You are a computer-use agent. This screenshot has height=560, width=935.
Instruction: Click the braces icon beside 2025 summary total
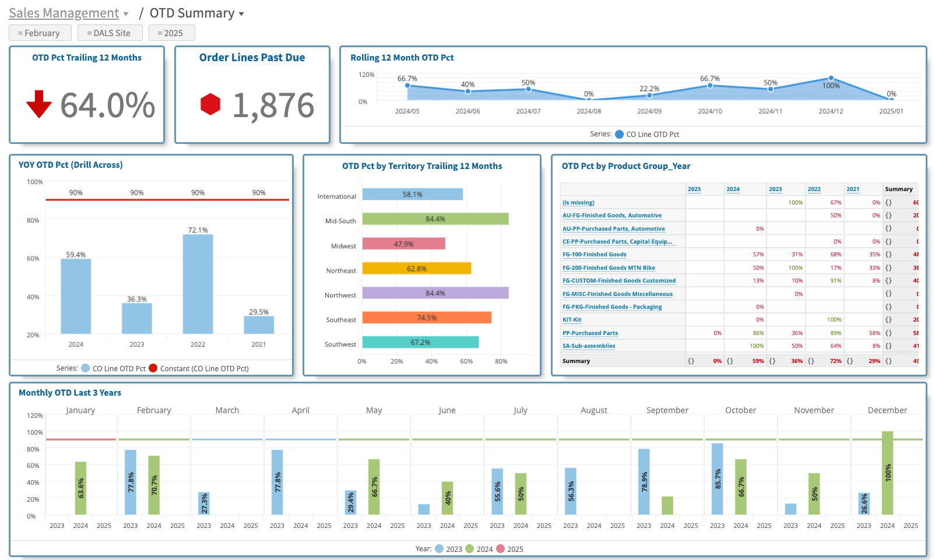click(x=691, y=361)
